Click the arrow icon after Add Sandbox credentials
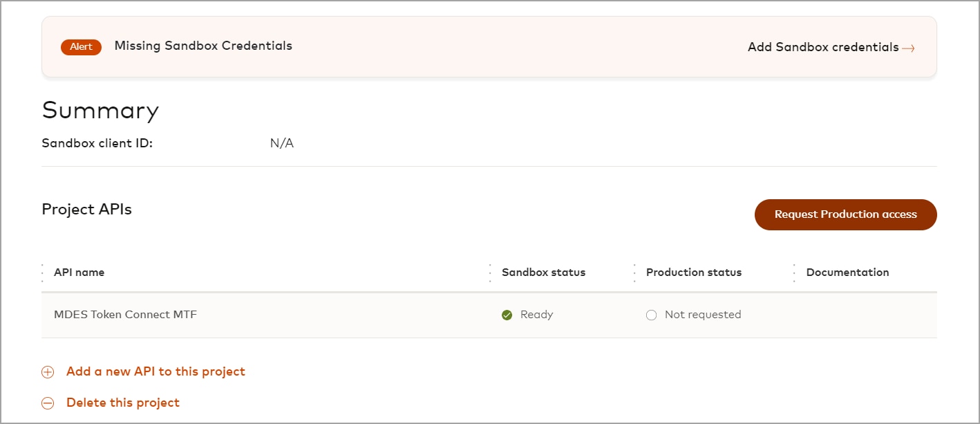The image size is (980, 424). click(908, 48)
